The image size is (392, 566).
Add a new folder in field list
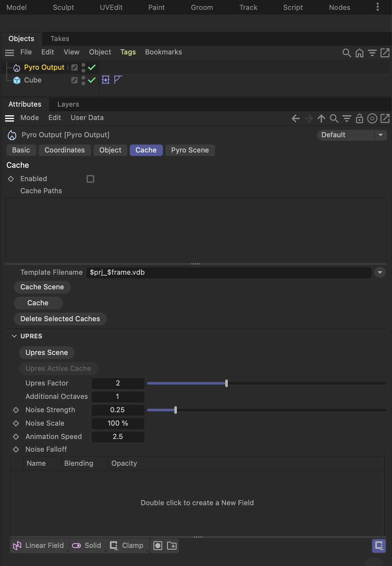[x=172, y=545]
